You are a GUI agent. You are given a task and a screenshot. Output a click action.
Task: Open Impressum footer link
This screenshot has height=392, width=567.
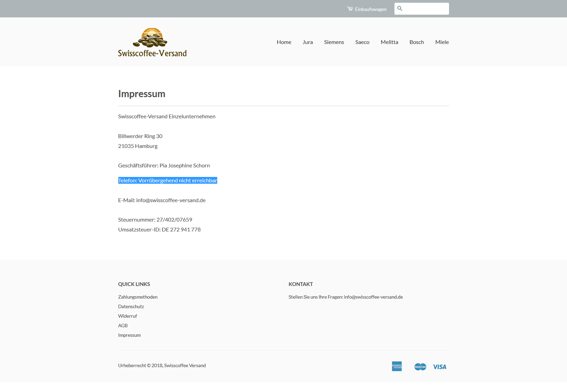click(129, 335)
